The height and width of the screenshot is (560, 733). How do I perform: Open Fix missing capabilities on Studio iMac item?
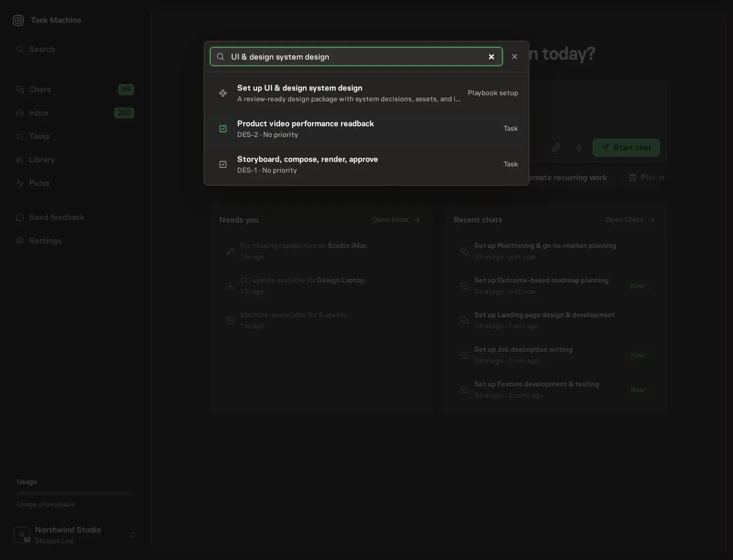[322, 251]
